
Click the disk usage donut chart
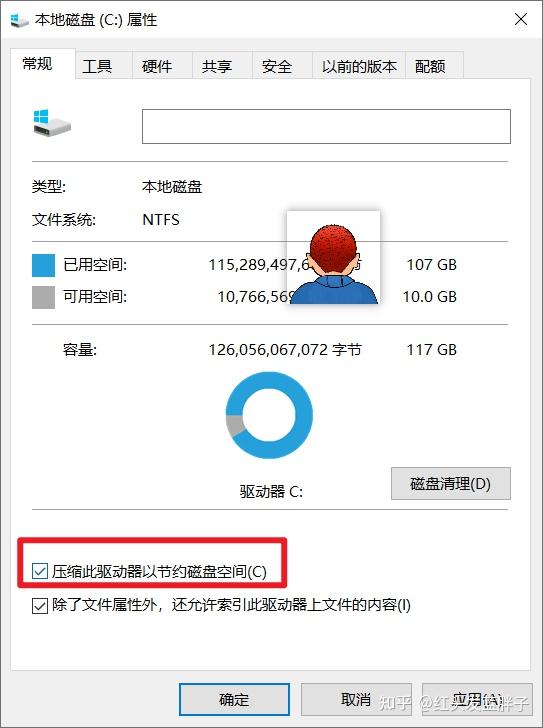pyautogui.click(x=269, y=415)
